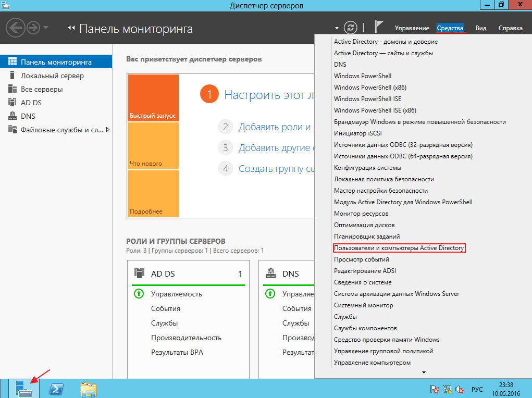Select Пользователи и компьютеры Active Directory
532x398 pixels.
tap(399, 248)
